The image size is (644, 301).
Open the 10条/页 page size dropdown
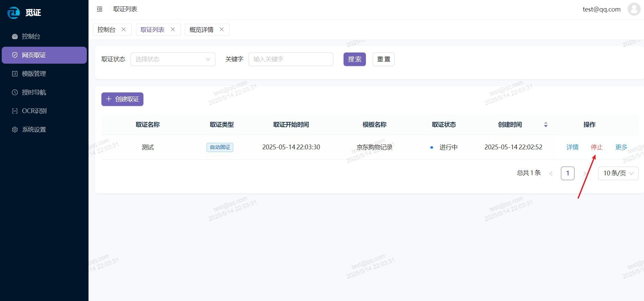(x=618, y=173)
